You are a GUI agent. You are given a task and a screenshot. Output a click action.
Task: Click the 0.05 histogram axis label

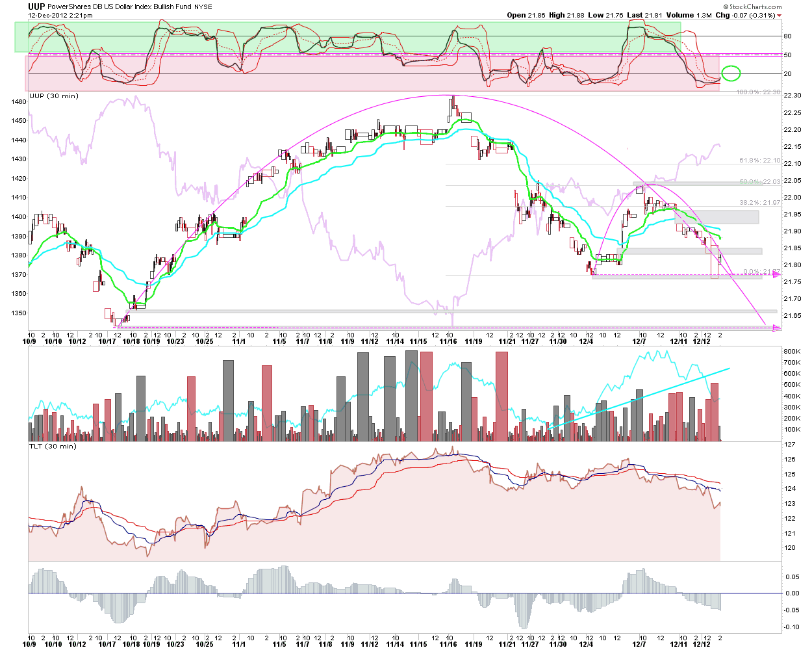[x=792, y=577]
